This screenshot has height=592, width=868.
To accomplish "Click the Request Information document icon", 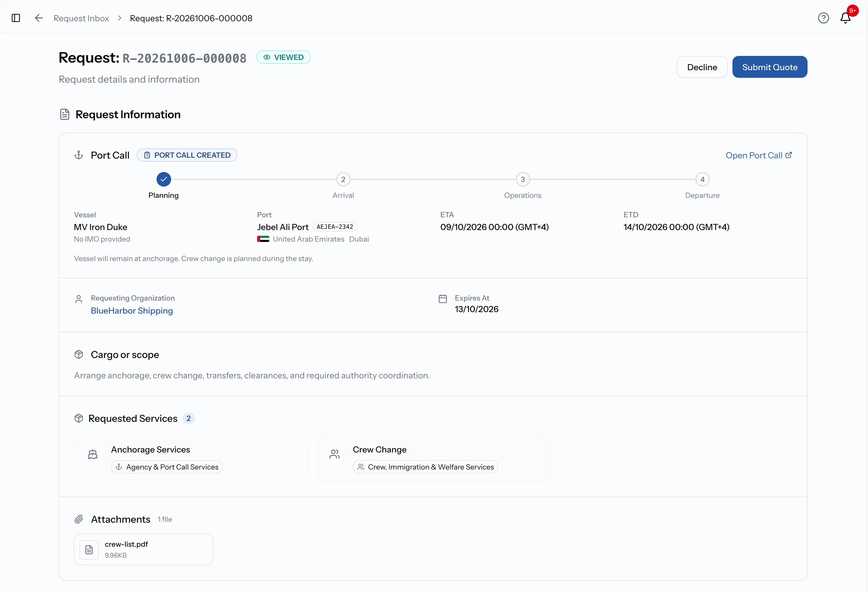I will coord(65,114).
